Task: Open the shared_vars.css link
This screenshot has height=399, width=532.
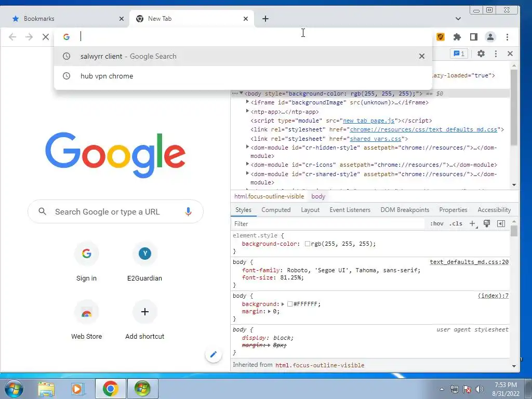Action: (375, 139)
